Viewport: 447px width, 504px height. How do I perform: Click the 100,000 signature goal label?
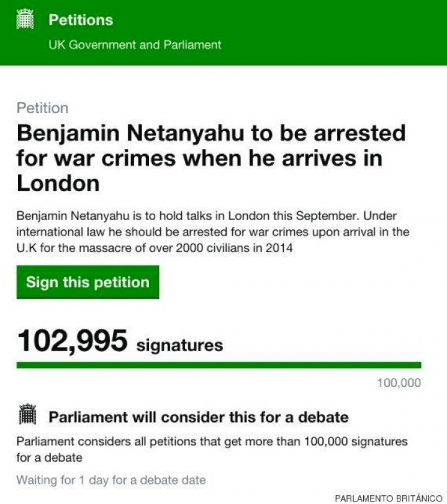[399, 383]
